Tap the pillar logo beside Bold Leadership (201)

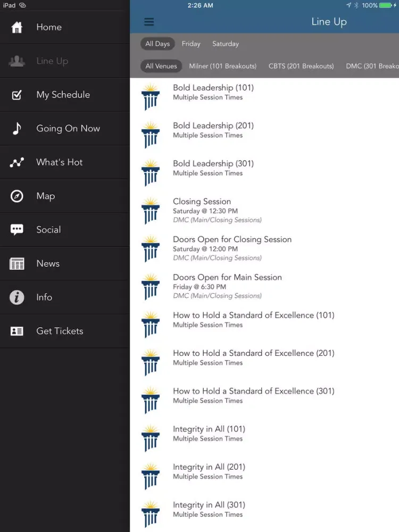151,135
